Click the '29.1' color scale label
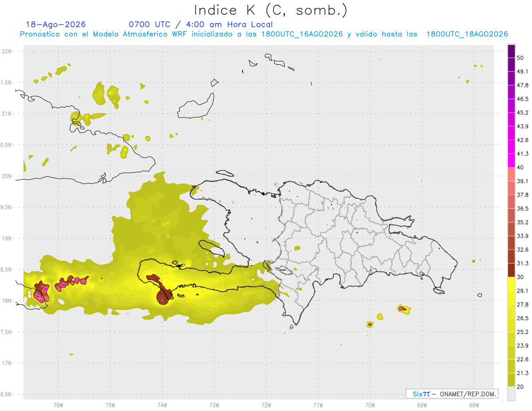The width and height of the screenshot is (532, 411). pyautogui.click(x=523, y=291)
